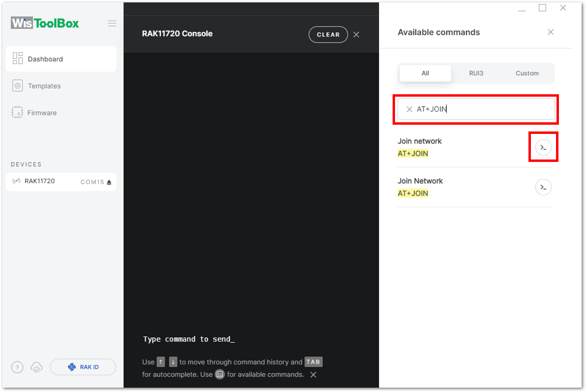Select the RAK11720 device entry
The height and width of the screenshot is (392, 586).
point(61,182)
